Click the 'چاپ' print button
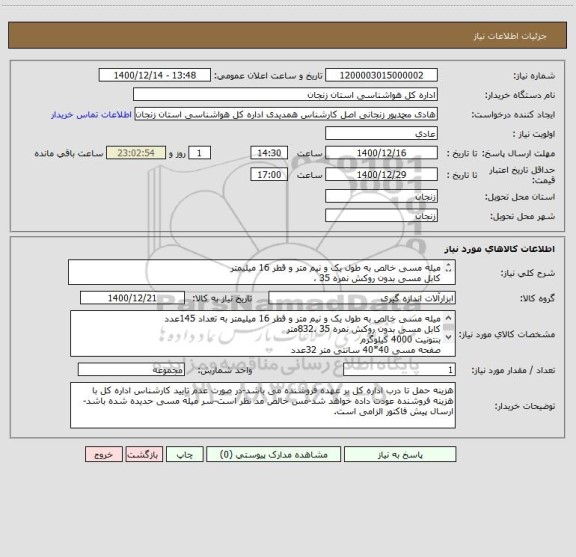 point(184,454)
